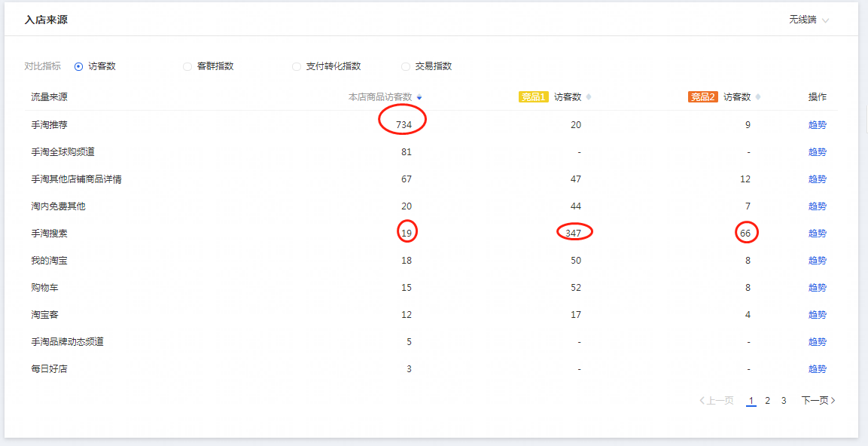Image resolution: width=868 pixels, height=446 pixels.
Task: Select the 客群指数 radio button
Action: 187,66
